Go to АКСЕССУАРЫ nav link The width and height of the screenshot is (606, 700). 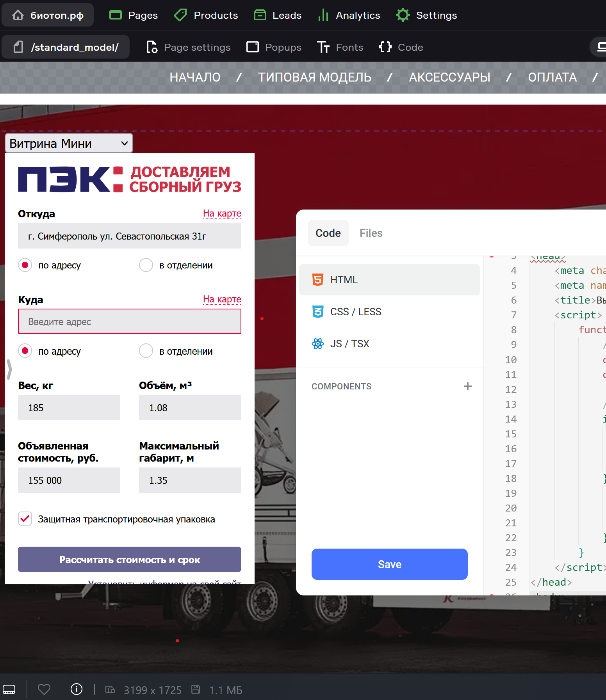pyautogui.click(x=449, y=77)
